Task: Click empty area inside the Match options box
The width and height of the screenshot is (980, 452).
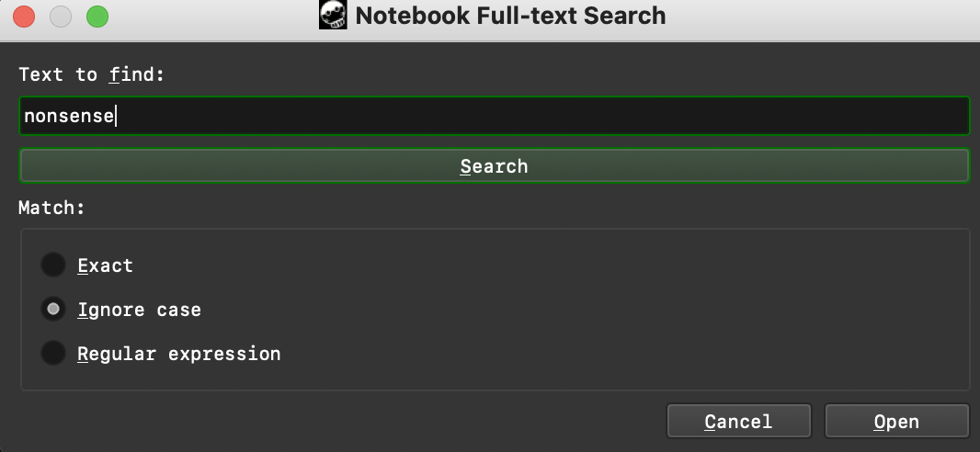Action: tap(625, 309)
